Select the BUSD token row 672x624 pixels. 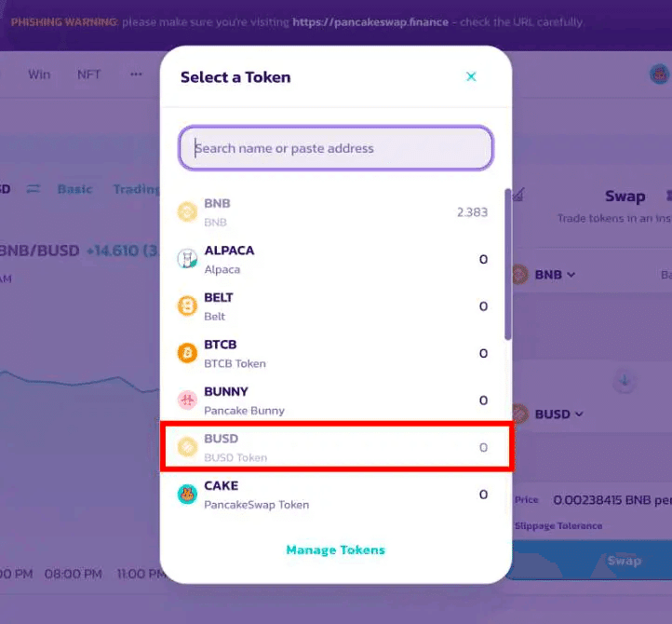tap(336, 447)
